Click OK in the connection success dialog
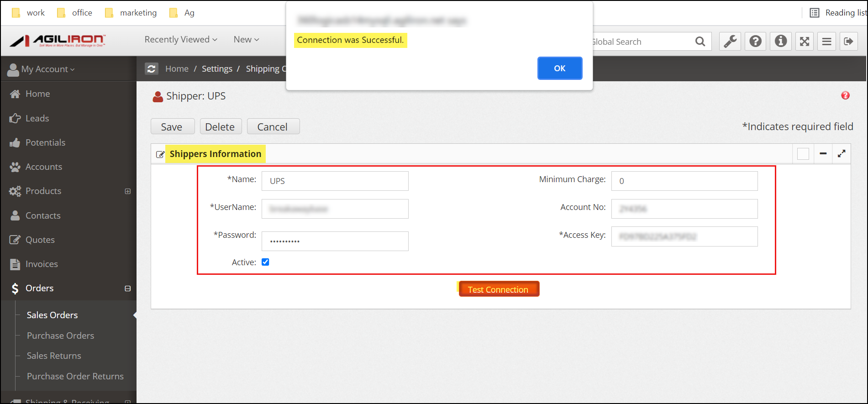The height and width of the screenshot is (404, 868). (559, 68)
